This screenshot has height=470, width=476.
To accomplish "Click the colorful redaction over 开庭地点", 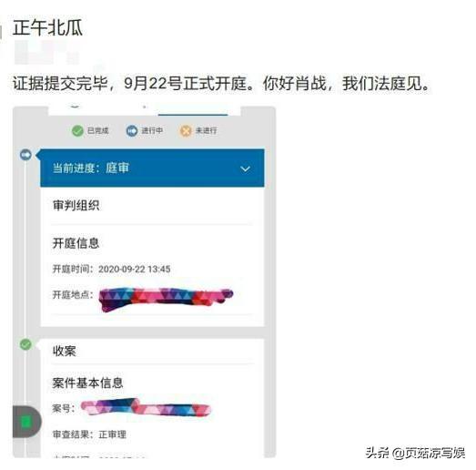I will pos(166,299).
